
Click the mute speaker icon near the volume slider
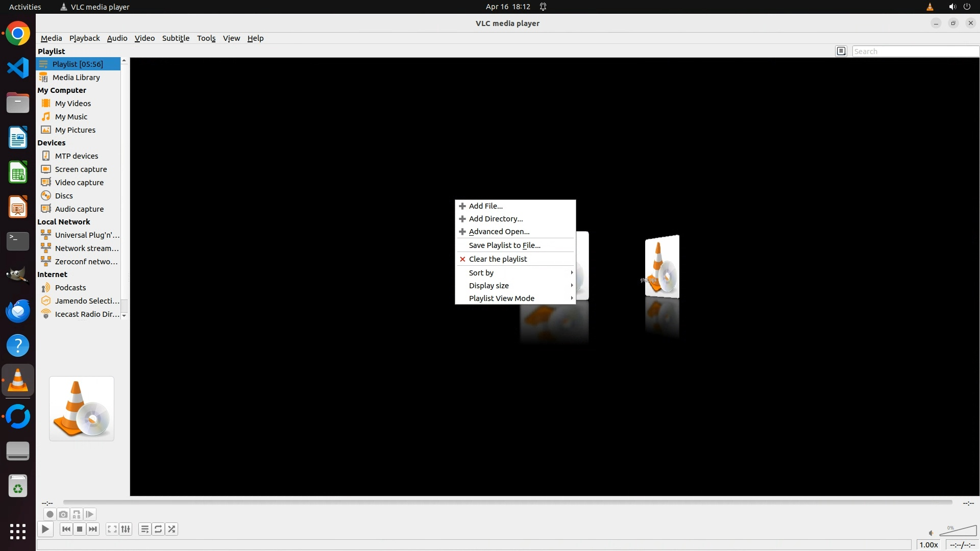click(x=931, y=533)
